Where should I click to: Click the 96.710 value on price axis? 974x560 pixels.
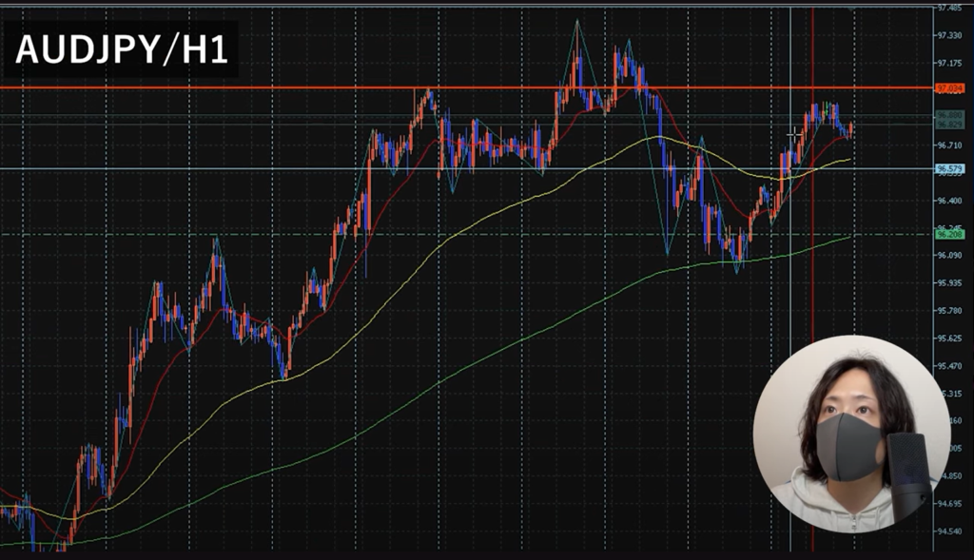(950, 145)
